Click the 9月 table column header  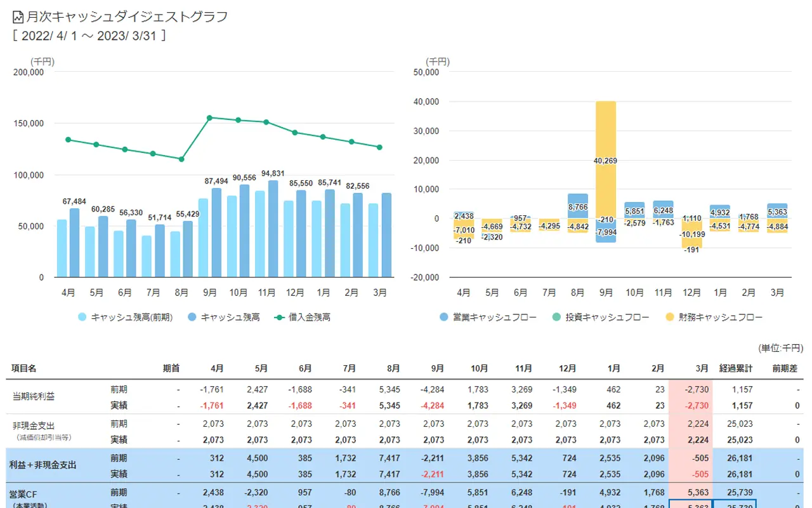coord(438,368)
